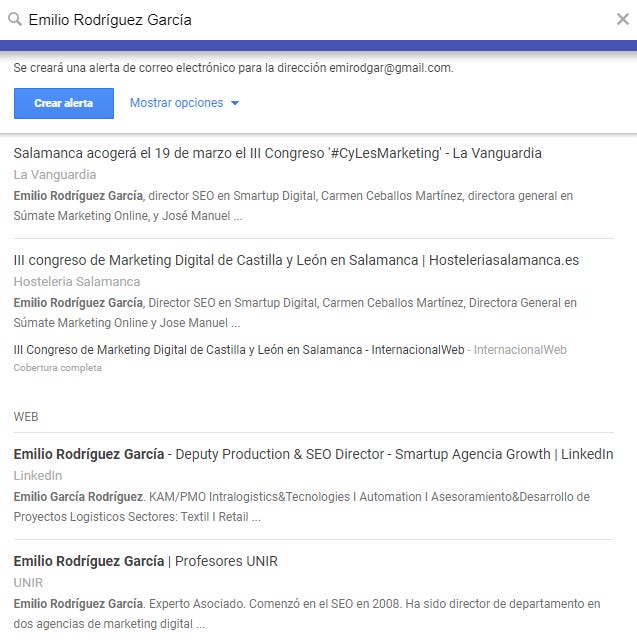Focus the search field reading Emilio Rodríguez García
The height and width of the screenshot is (642, 637).
(x=319, y=20)
